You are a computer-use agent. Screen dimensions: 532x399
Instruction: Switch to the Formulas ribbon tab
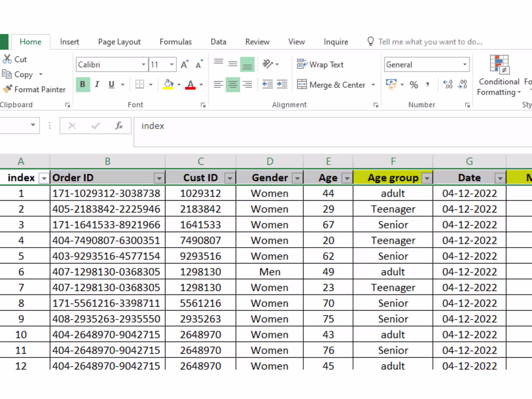(x=176, y=42)
